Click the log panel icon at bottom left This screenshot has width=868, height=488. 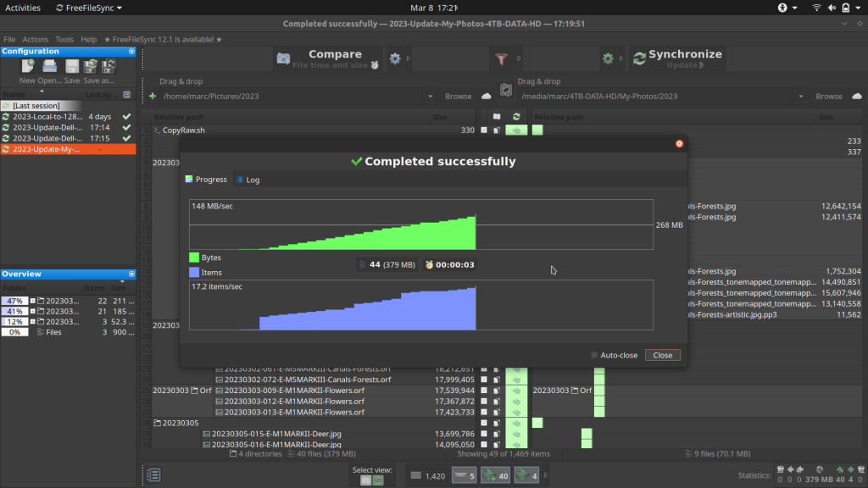coord(153,474)
